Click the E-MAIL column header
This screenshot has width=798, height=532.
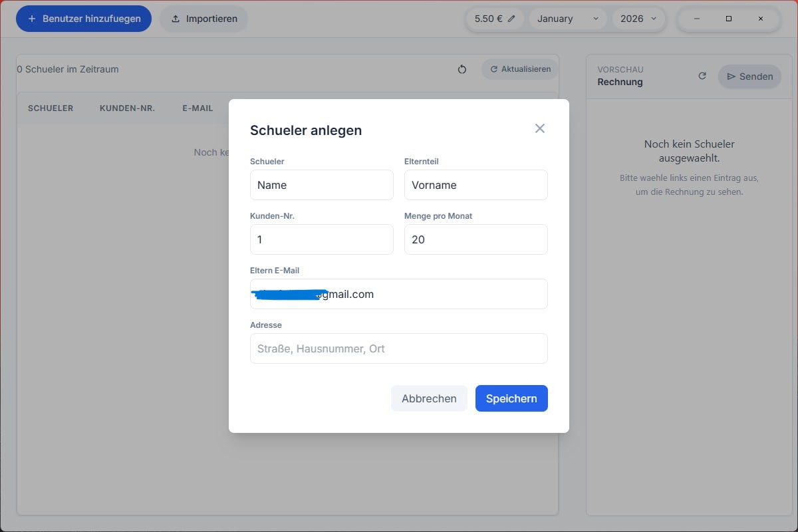[x=198, y=108]
